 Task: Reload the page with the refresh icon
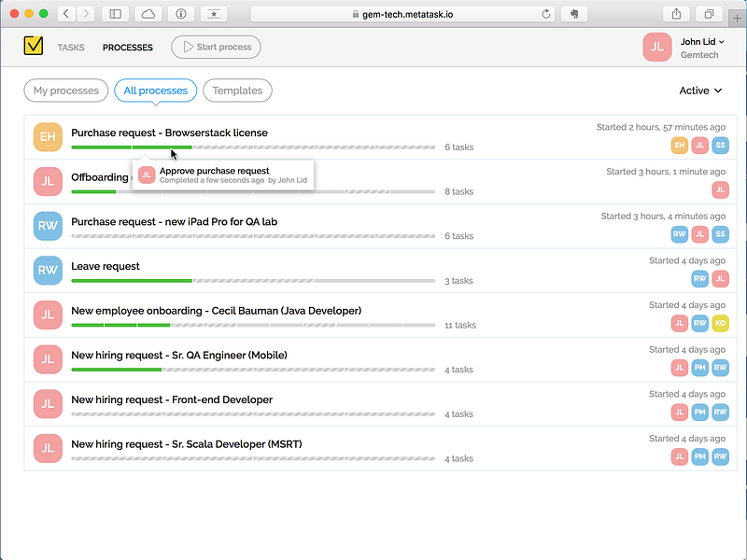tap(546, 14)
